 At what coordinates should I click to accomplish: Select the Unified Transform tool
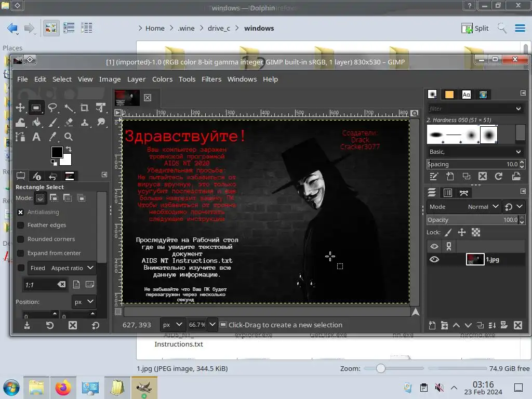point(100,108)
